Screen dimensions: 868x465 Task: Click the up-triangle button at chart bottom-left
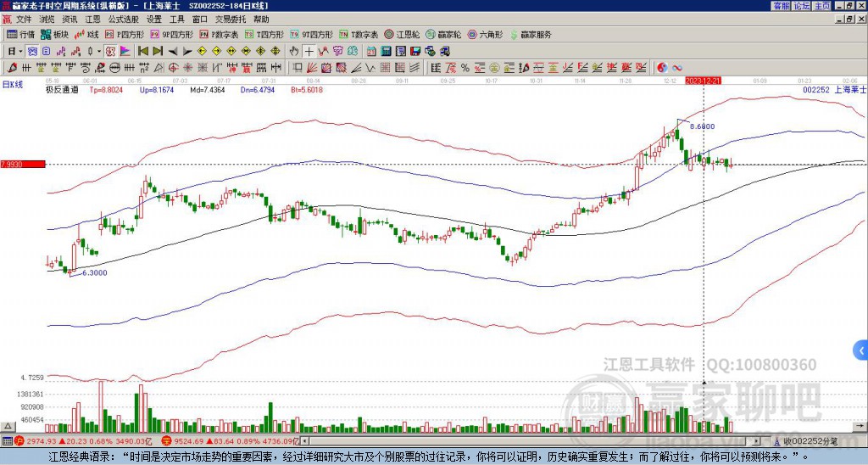pyautogui.click(x=8, y=426)
